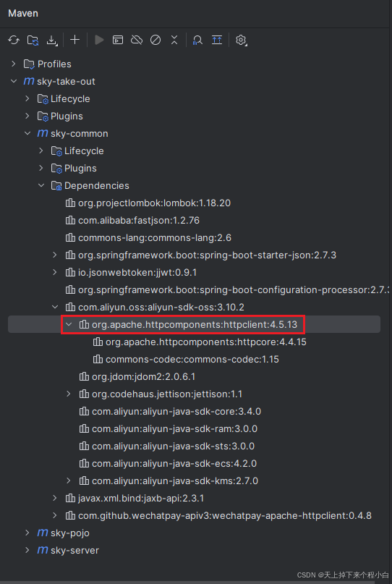This screenshot has width=392, height=584.
Task: Expand jaxb-api:2.3.1 dependency
Action: [x=55, y=499]
